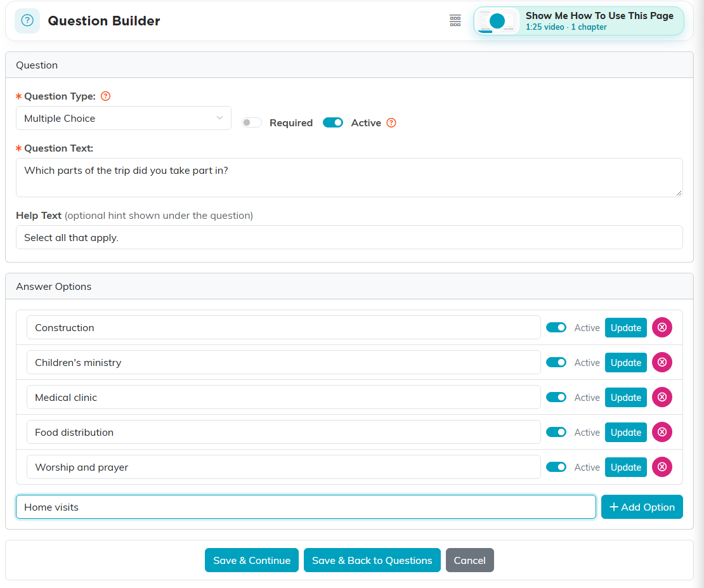704x588 pixels.
Task: Toggle Active switch for Food distribution option
Action: pyautogui.click(x=556, y=432)
